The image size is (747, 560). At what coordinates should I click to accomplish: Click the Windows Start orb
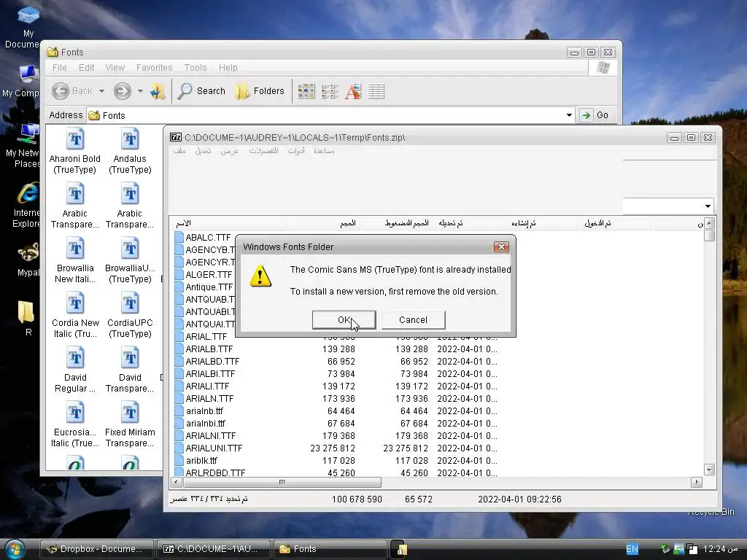15,549
